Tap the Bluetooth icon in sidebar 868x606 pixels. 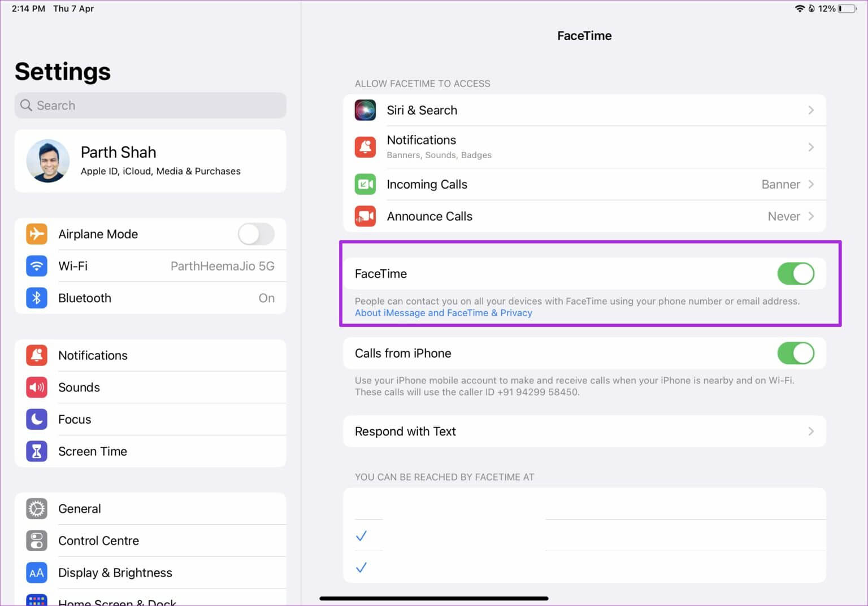click(37, 298)
